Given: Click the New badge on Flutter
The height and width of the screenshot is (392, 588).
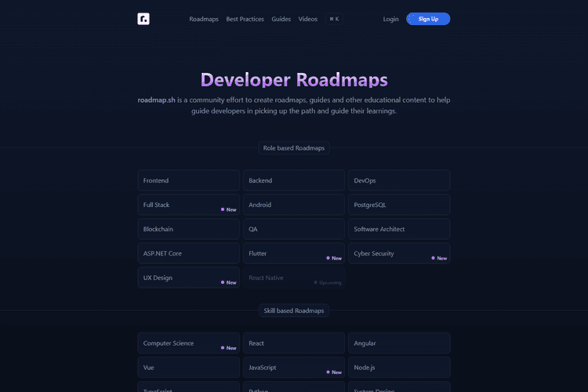Looking at the screenshot, I should pyautogui.click(x=334, y=259).
